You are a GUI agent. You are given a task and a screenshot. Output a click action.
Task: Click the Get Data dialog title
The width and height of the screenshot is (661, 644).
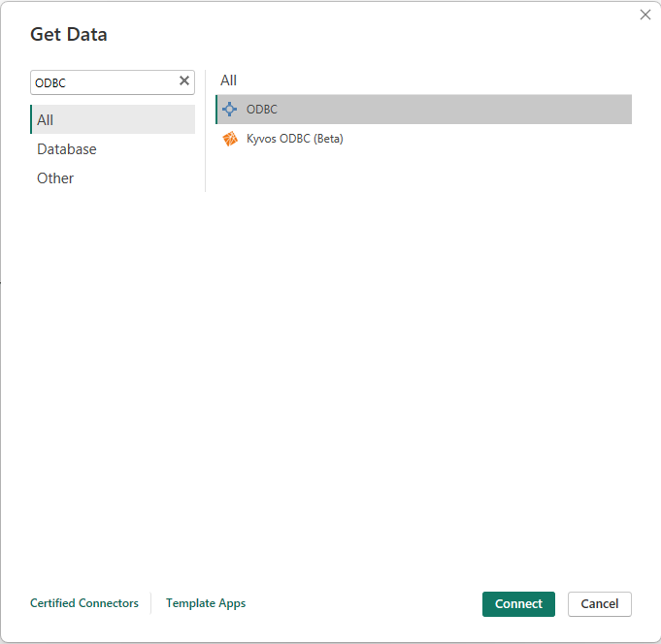pos(69,35)
